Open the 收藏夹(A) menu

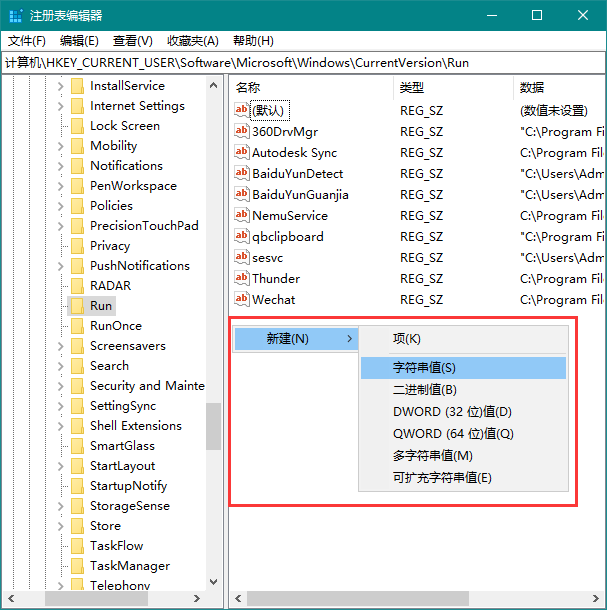193,41
